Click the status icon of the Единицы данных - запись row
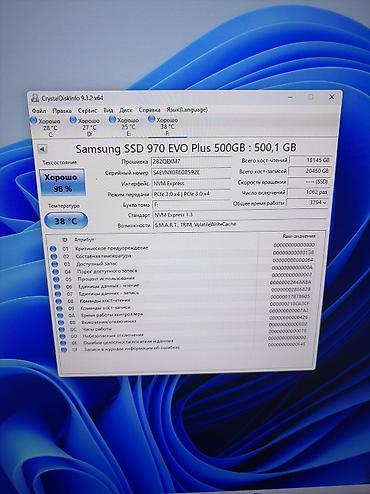 pyautogui.click(x=58, y=294)
